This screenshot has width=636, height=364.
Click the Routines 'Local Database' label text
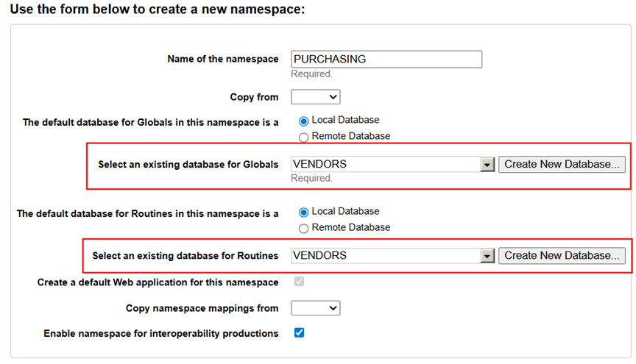[x=345, y=212]
